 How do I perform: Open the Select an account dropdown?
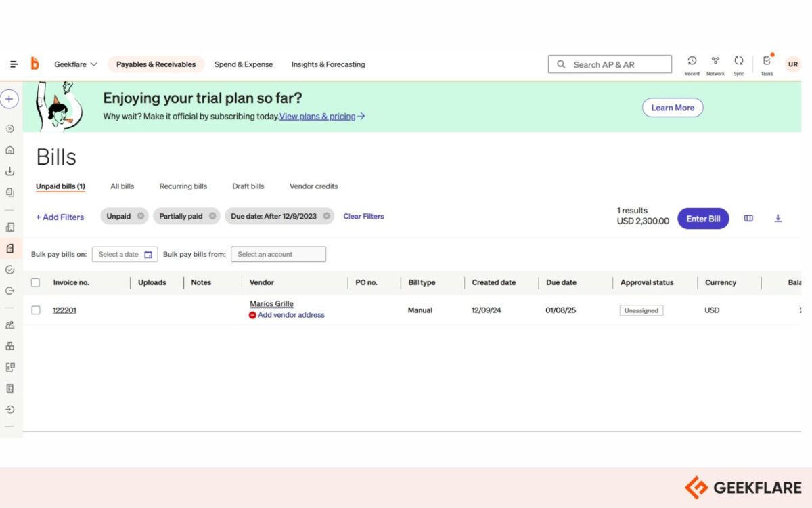coord(278,255)
